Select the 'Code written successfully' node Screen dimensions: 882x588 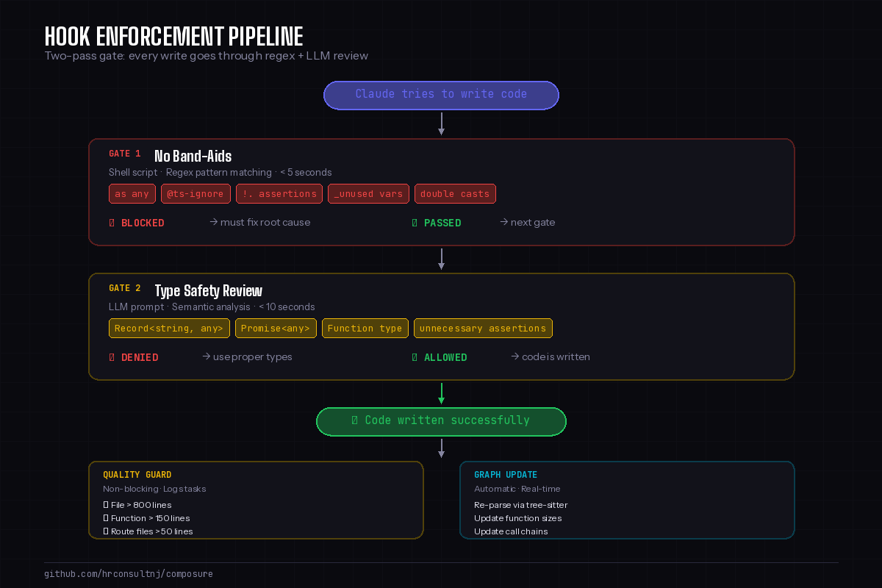441,420
